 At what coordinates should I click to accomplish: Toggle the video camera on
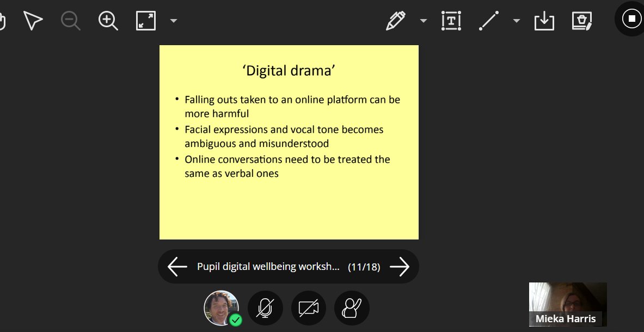[309, 308]
